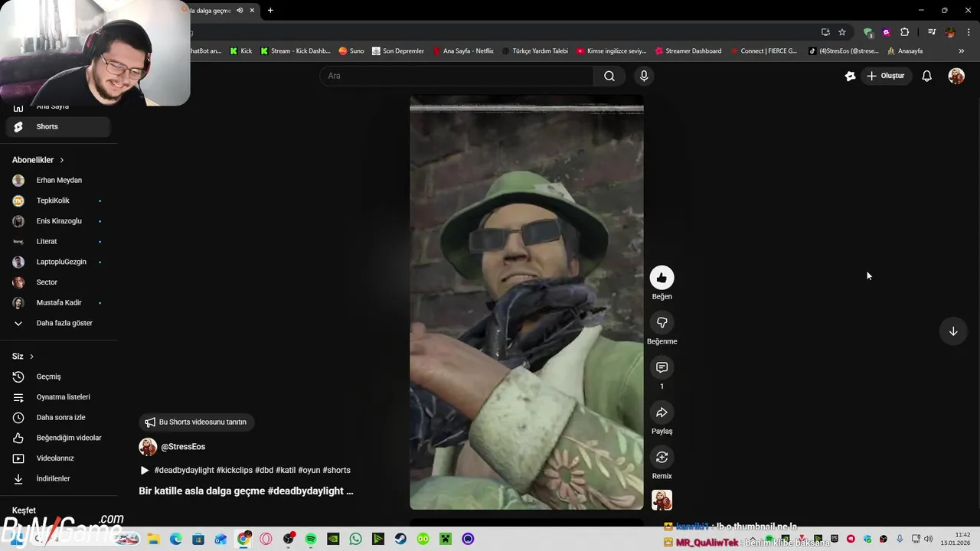Open Stream - Kick Dashboard bookmark
Screen dimensions: 980x551
[x=295, y=51]
